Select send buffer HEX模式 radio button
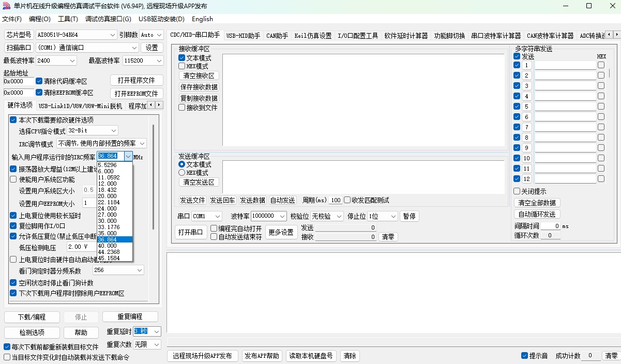Viewport: 621px width, 364px height. (x=181, y=173)
